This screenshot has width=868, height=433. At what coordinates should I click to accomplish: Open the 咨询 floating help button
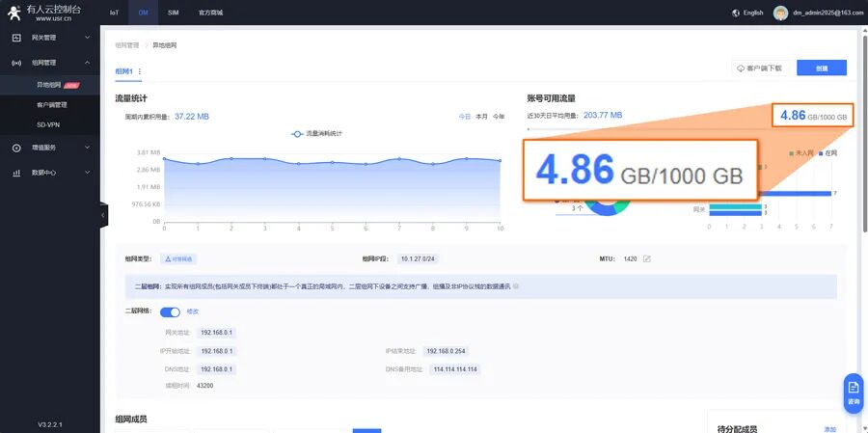click(x=853, y=392)
